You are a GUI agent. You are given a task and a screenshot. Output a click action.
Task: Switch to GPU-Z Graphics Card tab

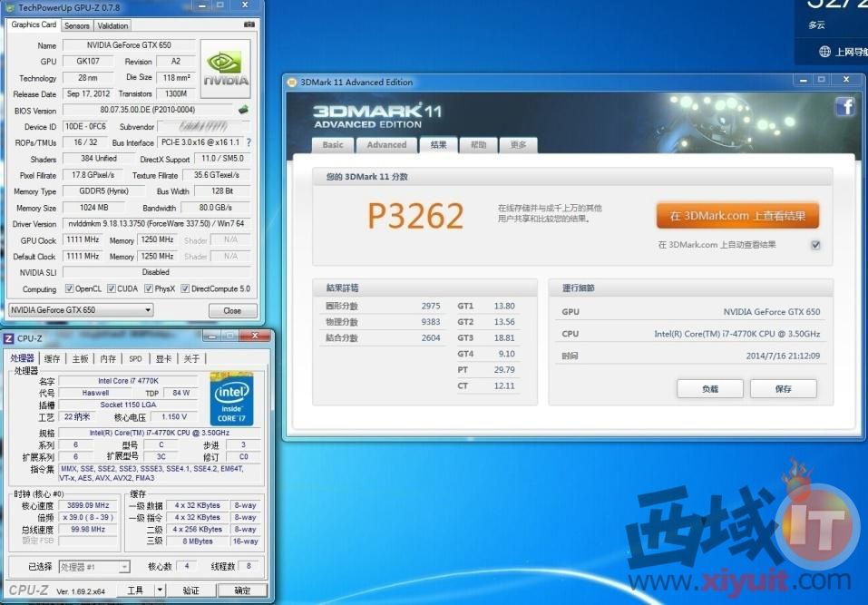click(34, 24)
